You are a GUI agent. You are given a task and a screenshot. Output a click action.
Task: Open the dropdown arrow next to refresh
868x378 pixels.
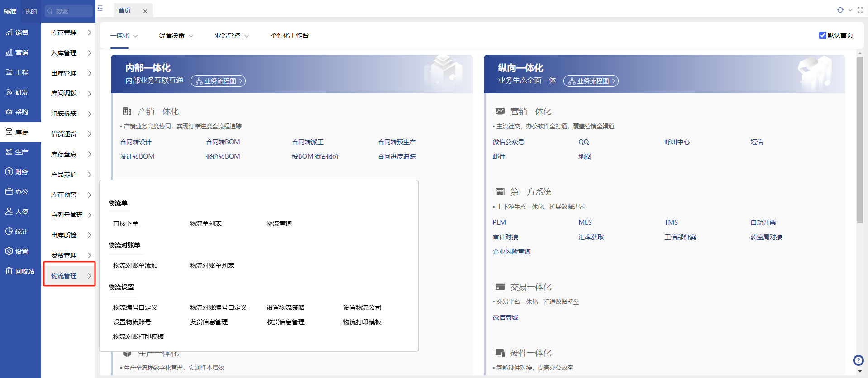[850, 10]
